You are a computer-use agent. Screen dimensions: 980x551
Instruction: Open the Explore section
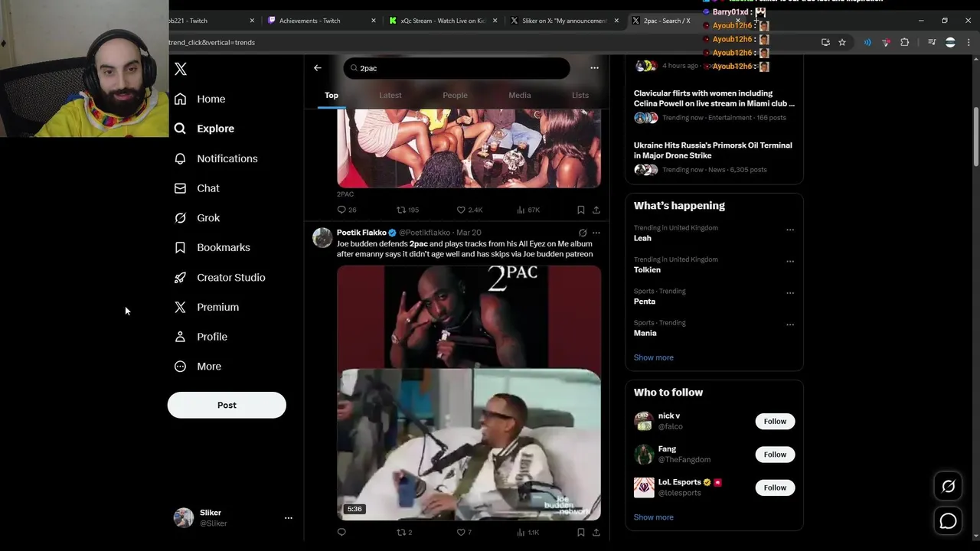point(204,129)
